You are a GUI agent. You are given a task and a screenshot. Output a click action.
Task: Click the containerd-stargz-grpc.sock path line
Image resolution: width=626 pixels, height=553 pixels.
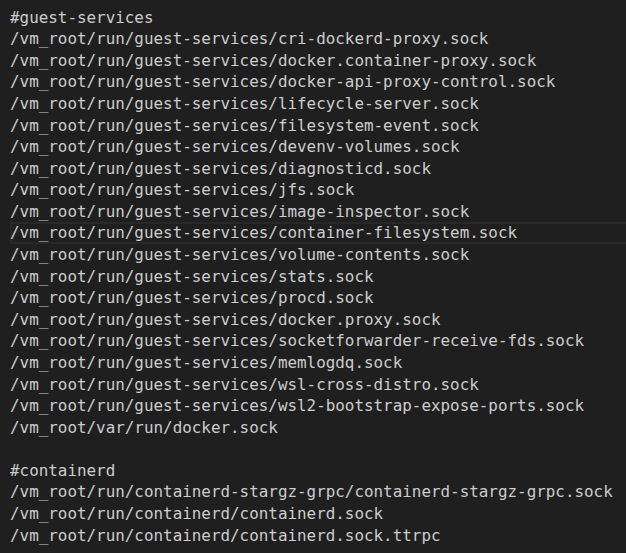pyautogui.click(x=311, y=492)
